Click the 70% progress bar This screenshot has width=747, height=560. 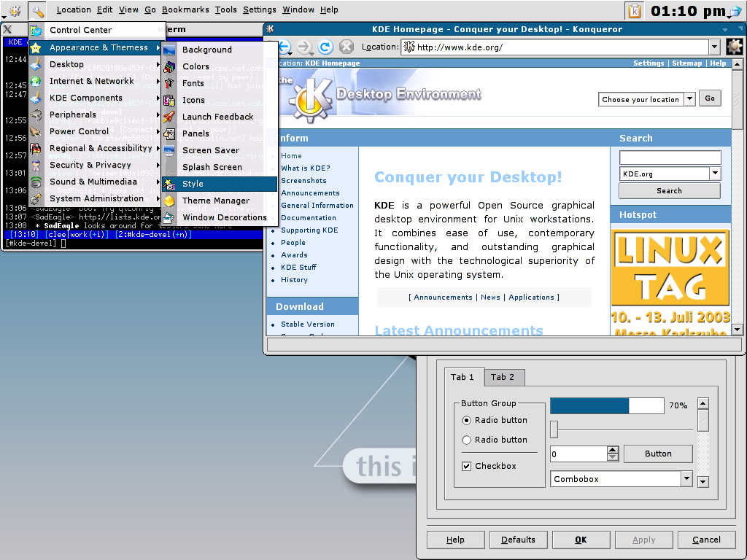[x=607, y=405]
